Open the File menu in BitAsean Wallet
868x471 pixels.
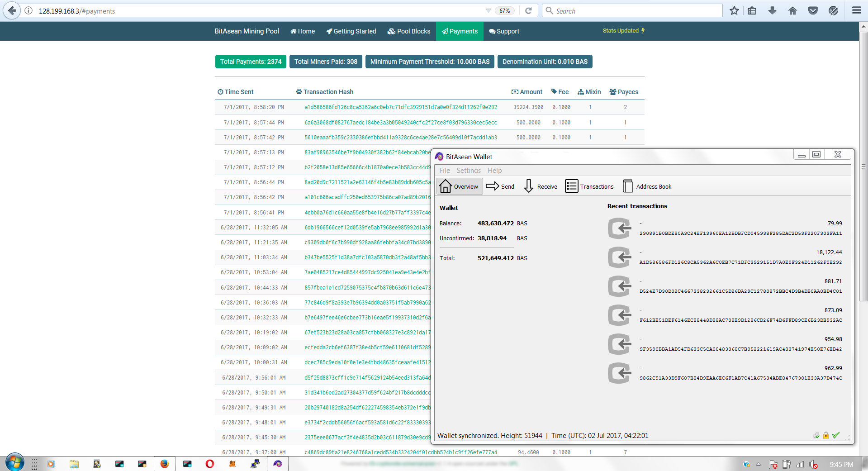(x=445, y=171)
